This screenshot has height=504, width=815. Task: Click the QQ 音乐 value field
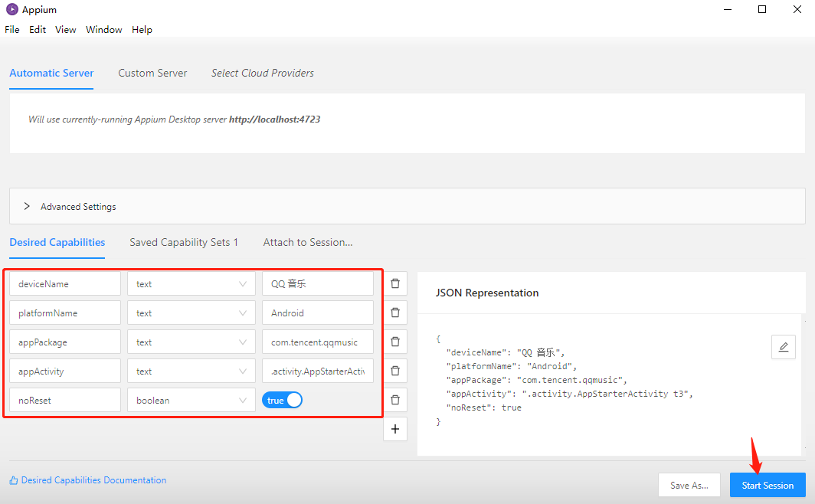[318, 283]
